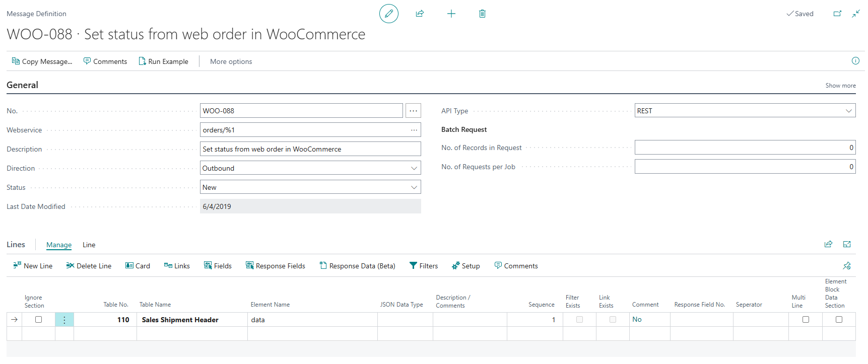The width and height of the screenshot is (868, 364).
Task: Open the info FactBox pane icon
Action: (x=855, y=61)
